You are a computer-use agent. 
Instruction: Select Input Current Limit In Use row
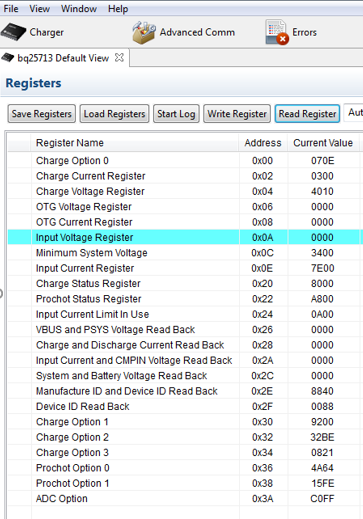coord(184,314)
